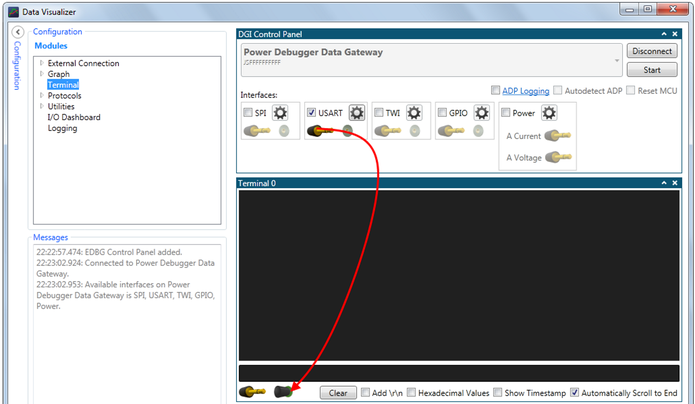
Task: Enable the Power interface checkbox
Action: click(x=505, y=113)
